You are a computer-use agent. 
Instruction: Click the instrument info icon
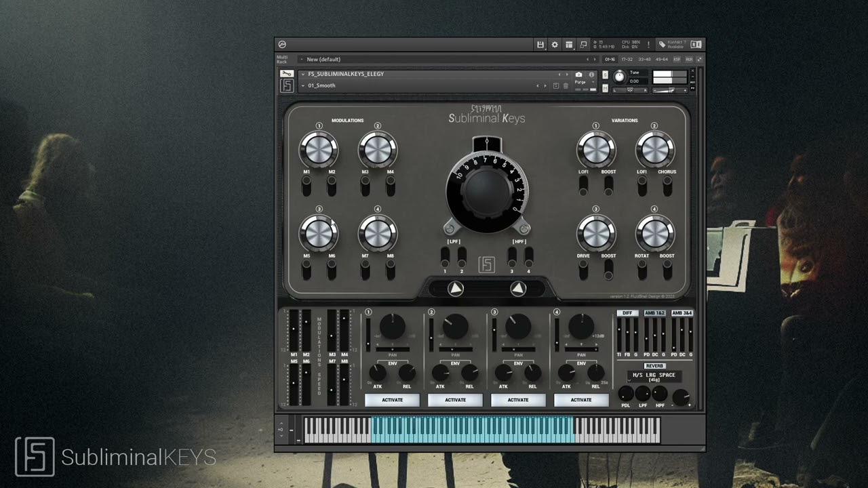pos(591,75)
